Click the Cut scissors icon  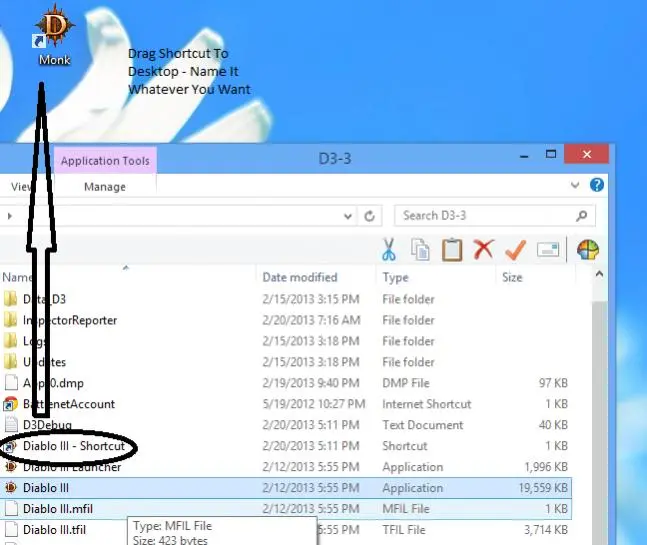389,249
